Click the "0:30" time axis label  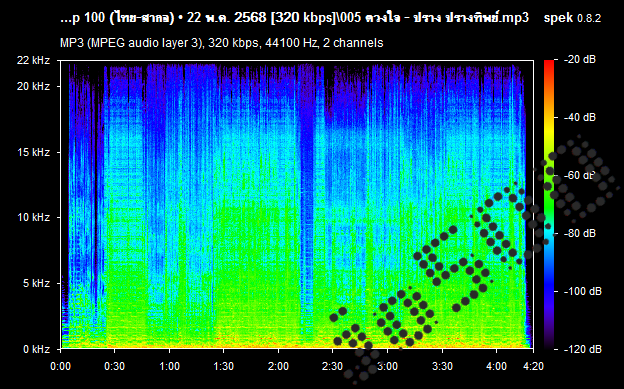click(x=115, y=366)
